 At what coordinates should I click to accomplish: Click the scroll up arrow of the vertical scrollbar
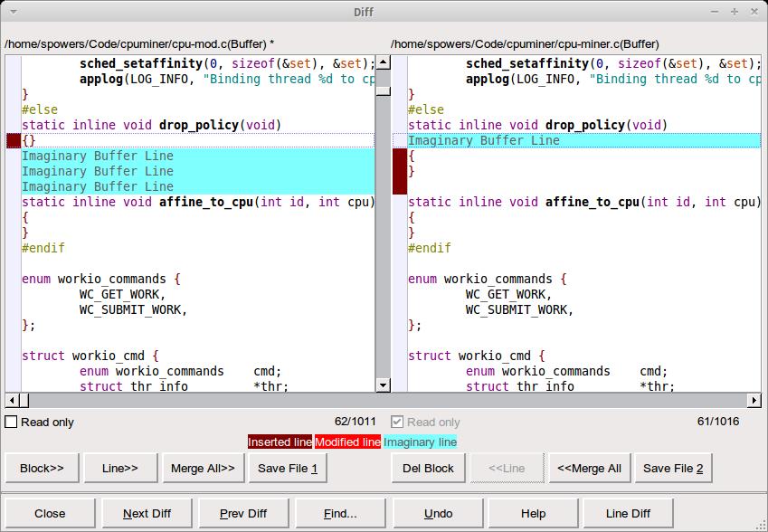point(383,63)
